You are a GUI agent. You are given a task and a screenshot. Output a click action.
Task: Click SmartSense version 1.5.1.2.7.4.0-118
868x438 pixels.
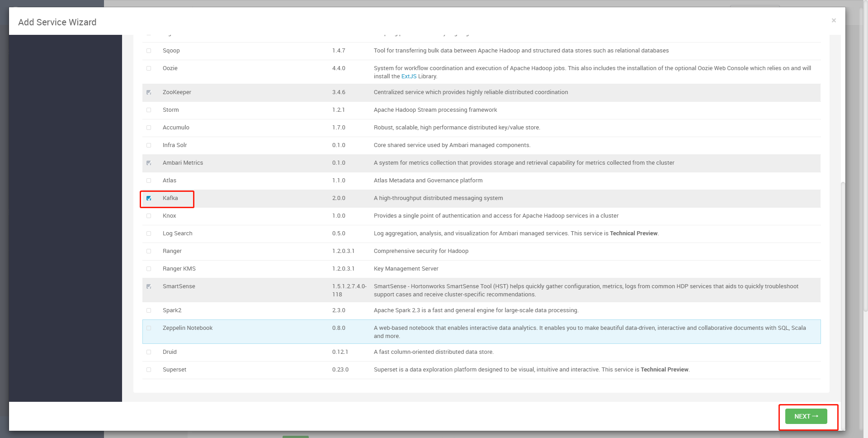(x=349, y=290)
